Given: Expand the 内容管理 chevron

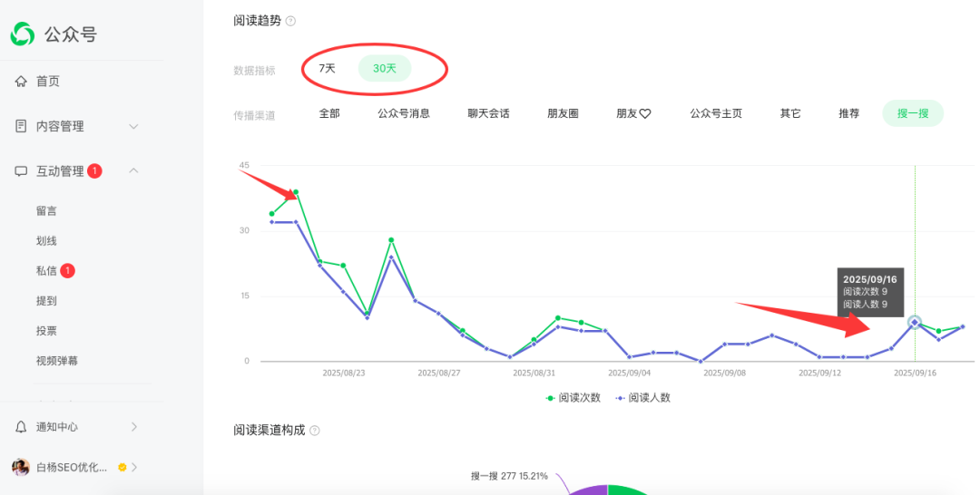Looking at the screenshot, I should [x=133, y=126].
